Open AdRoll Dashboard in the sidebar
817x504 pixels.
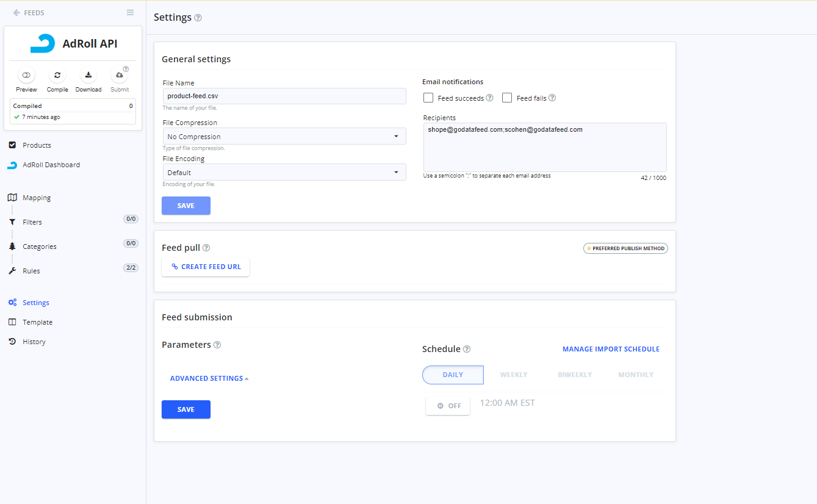(x=51, y=165)
